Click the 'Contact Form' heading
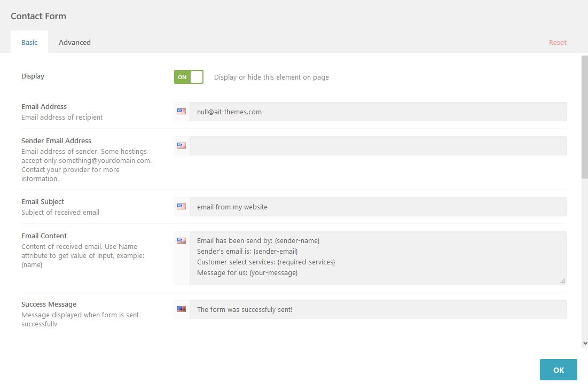 (x=38, y=16)
